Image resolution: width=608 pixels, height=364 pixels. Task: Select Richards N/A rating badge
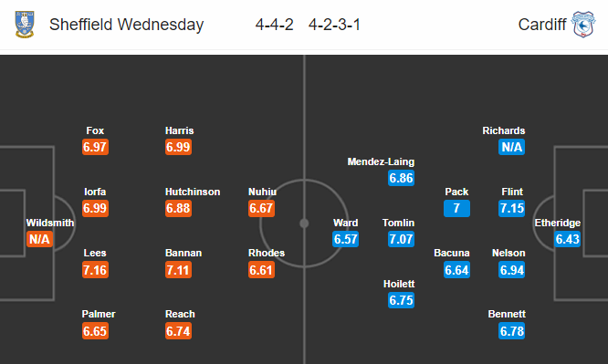click(512, 147)
